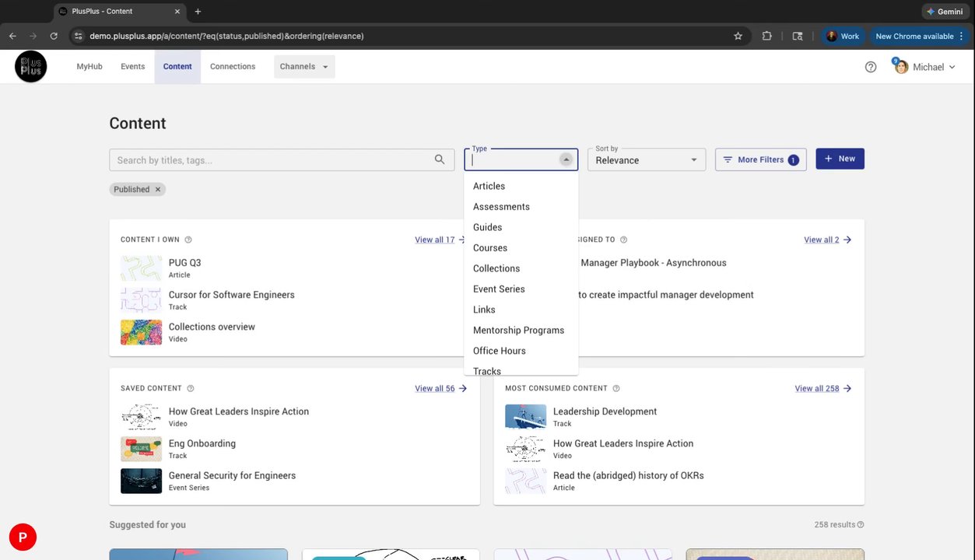Open the Leadership Development track thumbnail
Screen dimensions: 975x560
tap(525, 417)
